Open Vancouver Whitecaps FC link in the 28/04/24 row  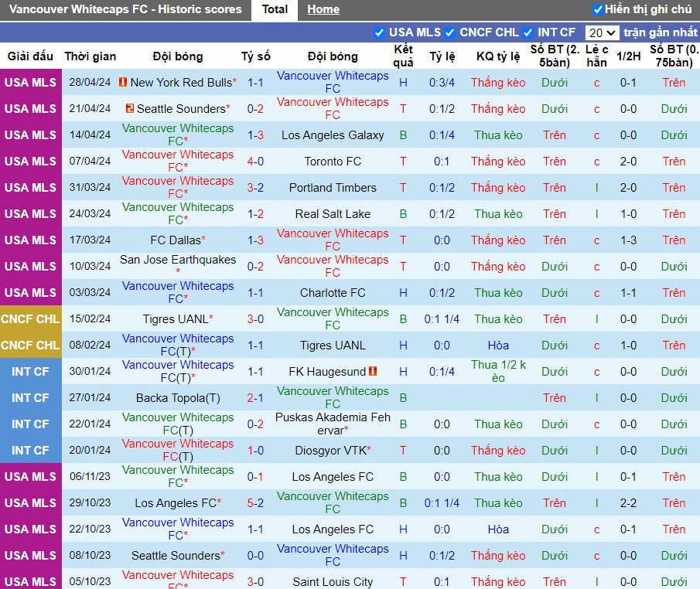click(x=333, y=82)
